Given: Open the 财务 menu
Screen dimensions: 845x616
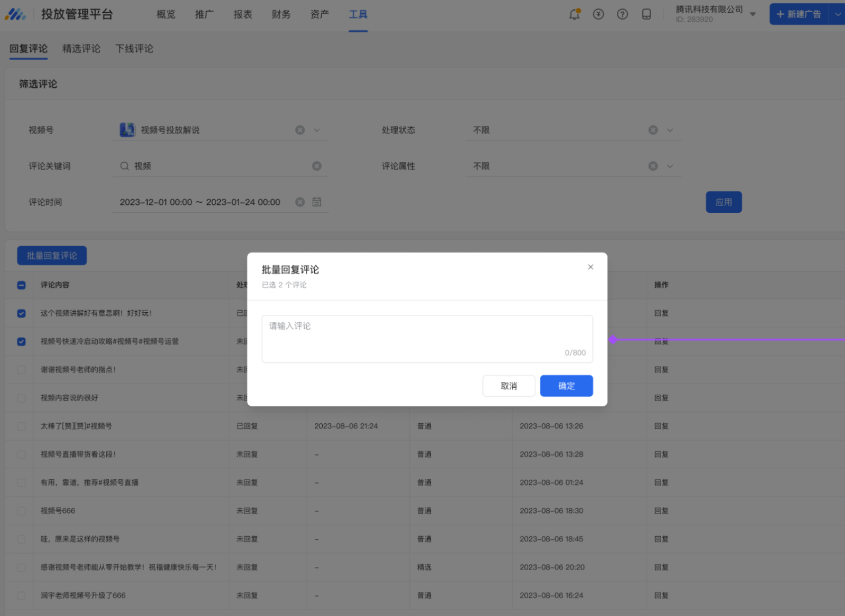Looking at the screenshot, I should (281, 14).
